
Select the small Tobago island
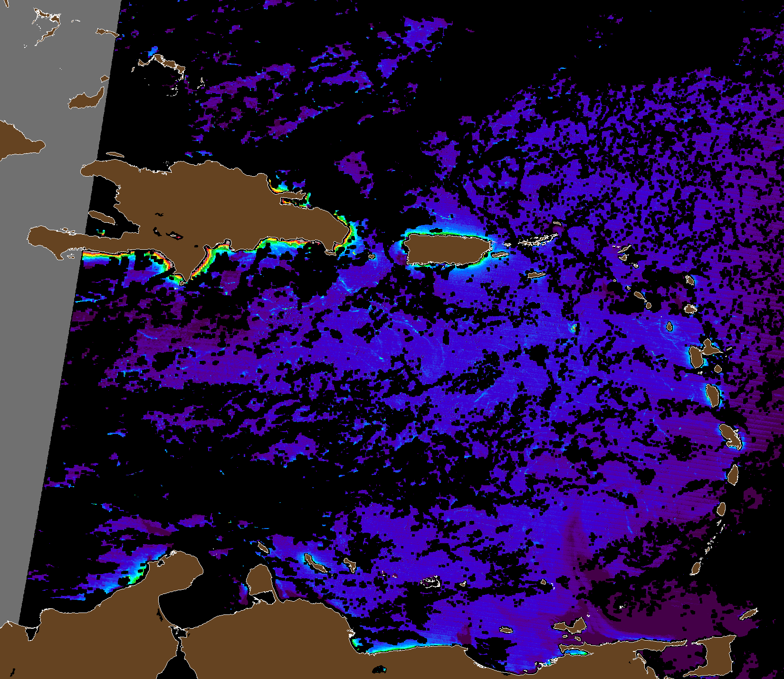748,614
